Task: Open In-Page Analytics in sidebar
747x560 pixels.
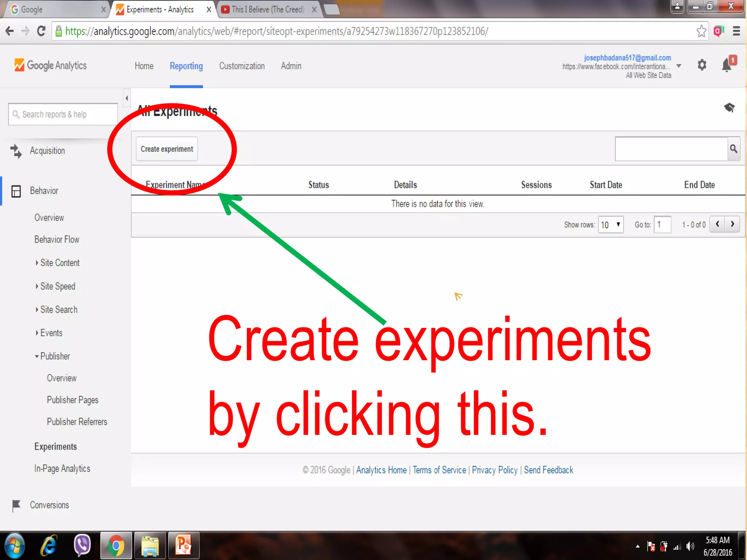Action: (62, 468)
